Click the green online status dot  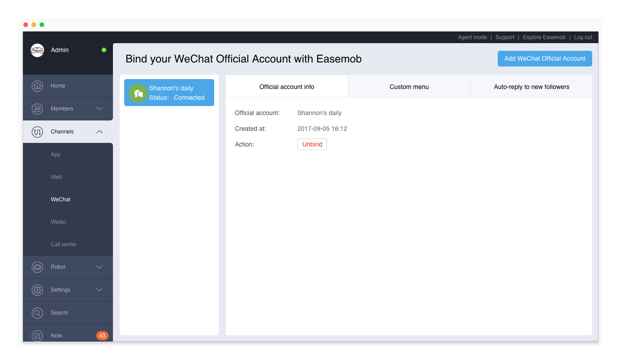104,50
